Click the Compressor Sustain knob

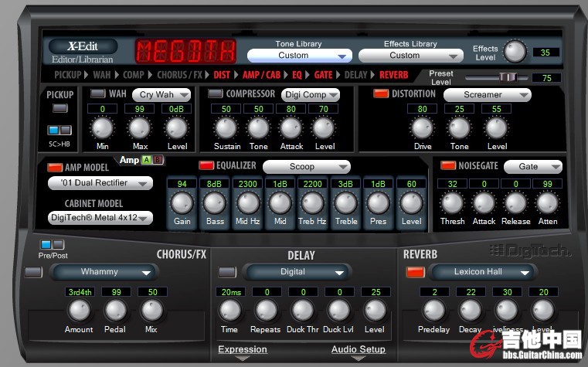[226, 127]
